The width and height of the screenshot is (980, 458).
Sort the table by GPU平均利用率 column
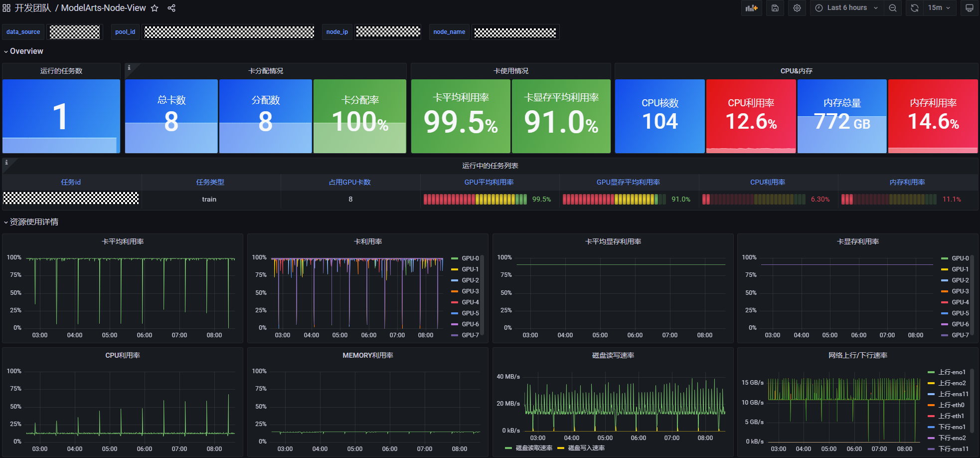pyautogui.click(x=489, y=182)
